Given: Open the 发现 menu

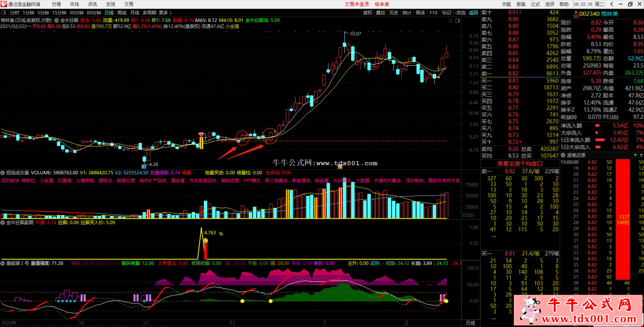Looking at the screenshot, I should tap(111, 4).
